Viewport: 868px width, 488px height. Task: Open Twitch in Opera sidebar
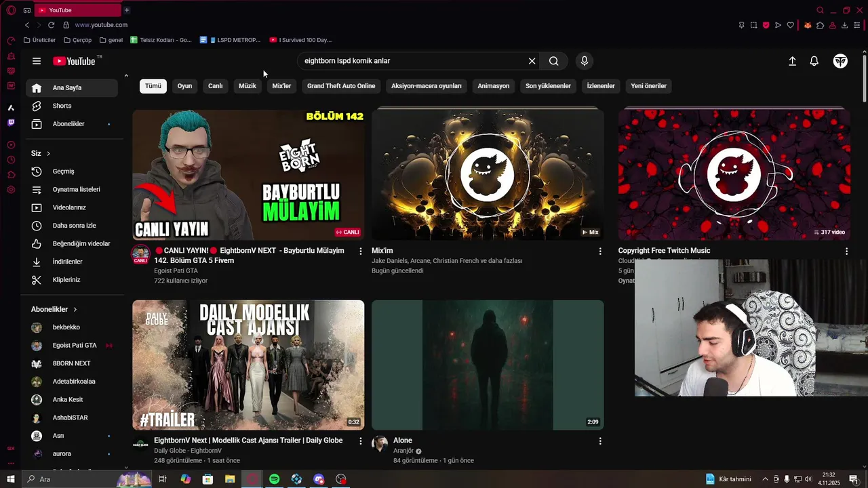coord(11,123)
